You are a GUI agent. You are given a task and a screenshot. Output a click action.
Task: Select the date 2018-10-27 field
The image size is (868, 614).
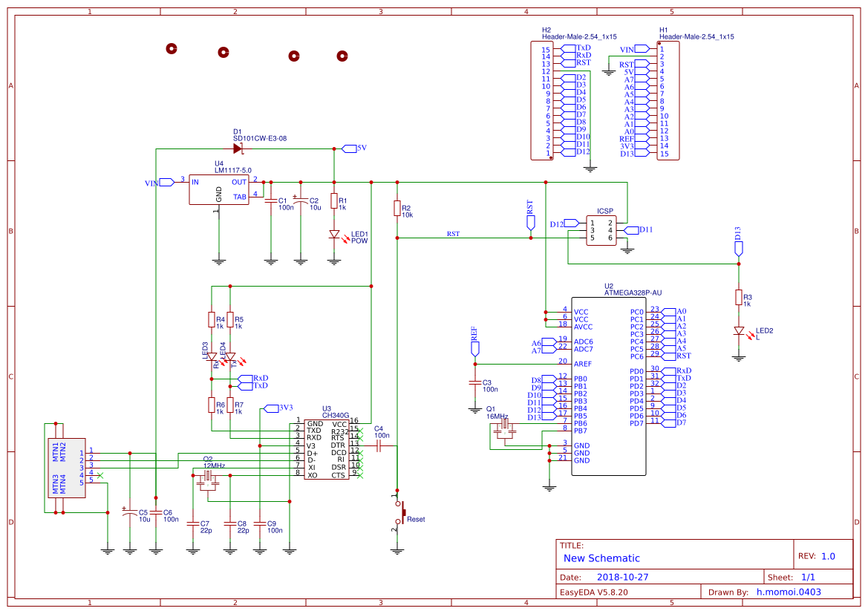(622, 577)
